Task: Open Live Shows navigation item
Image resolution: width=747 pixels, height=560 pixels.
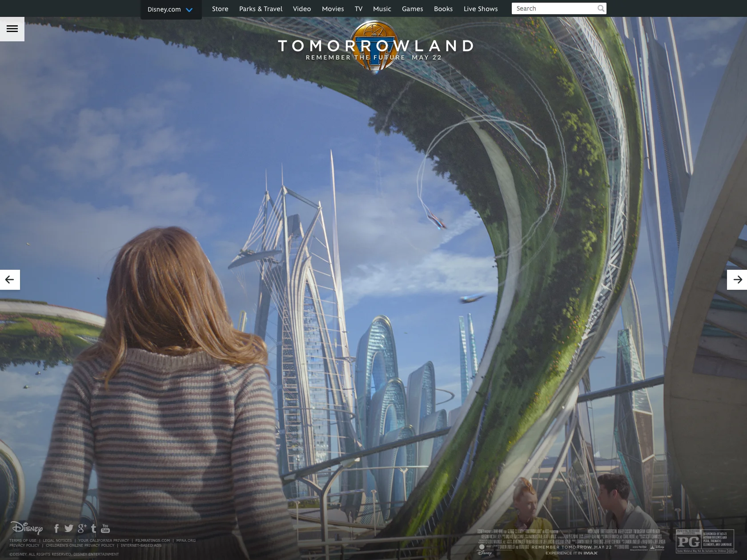Action: click(x=481, y=9)
